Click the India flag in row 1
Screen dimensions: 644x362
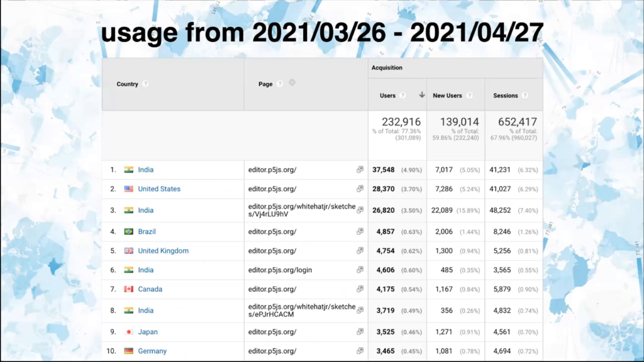pos(128,170)
